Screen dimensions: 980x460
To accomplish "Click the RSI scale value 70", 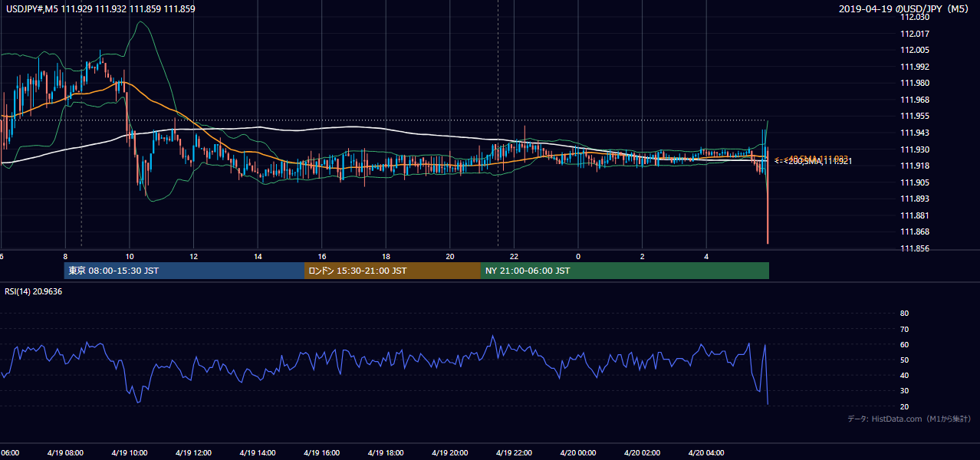I will click(904, 329).
